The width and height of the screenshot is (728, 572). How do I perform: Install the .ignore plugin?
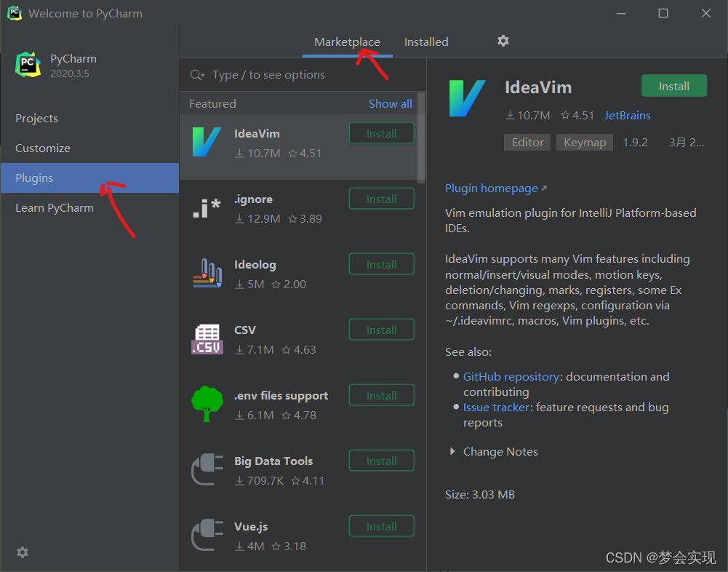[382, 199]
